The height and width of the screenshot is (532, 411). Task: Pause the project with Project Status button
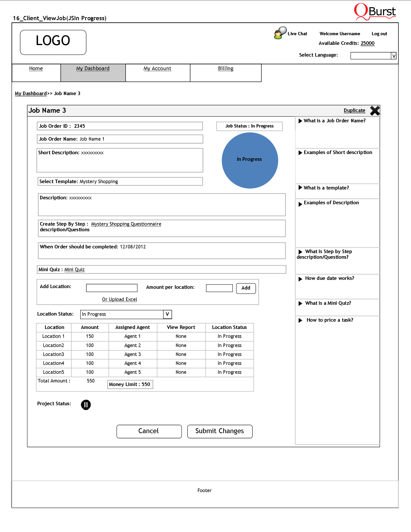pyautogui.click(x=86, y=405)
